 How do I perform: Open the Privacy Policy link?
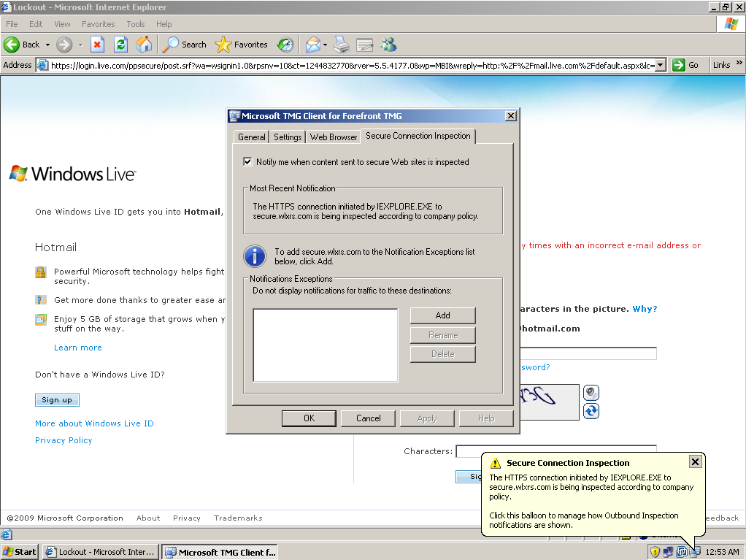click(64, 440)
